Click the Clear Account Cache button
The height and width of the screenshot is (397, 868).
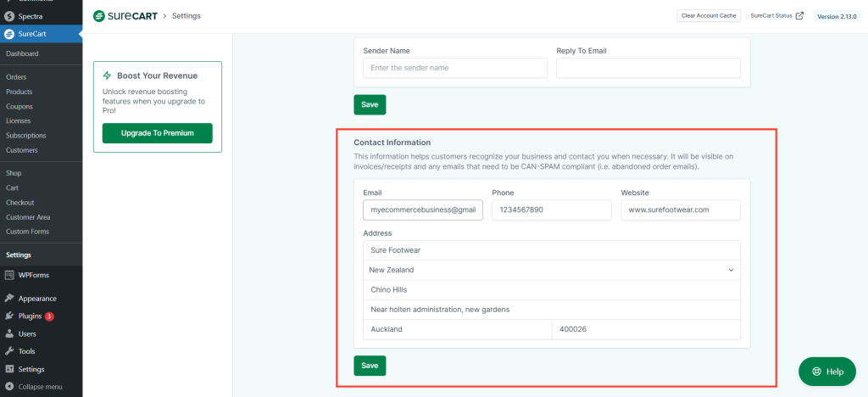(x=709, y=15)
